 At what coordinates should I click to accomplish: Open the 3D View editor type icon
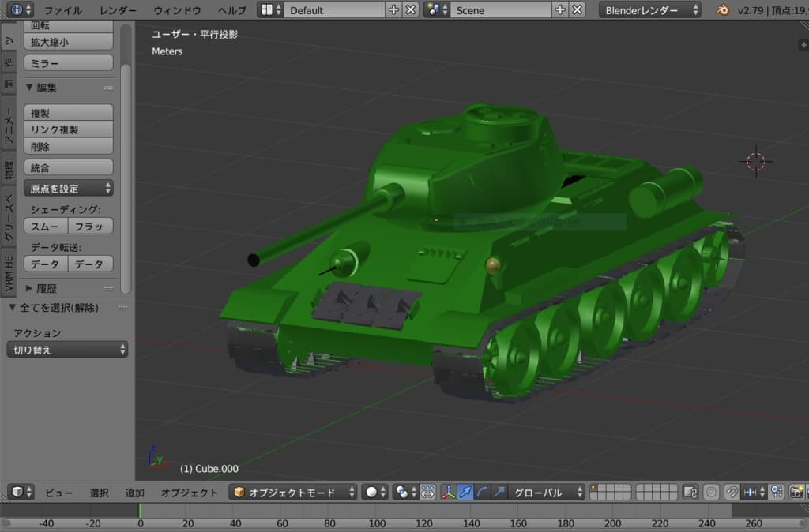(21, 492)
